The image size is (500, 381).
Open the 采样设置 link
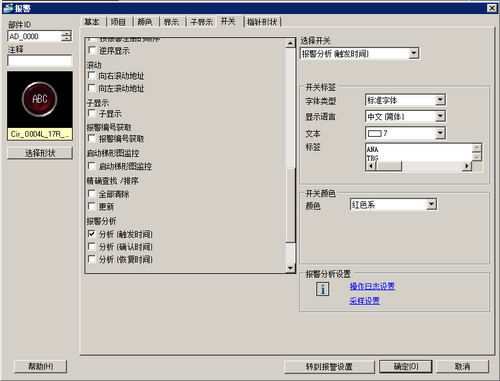coord(365,301)
